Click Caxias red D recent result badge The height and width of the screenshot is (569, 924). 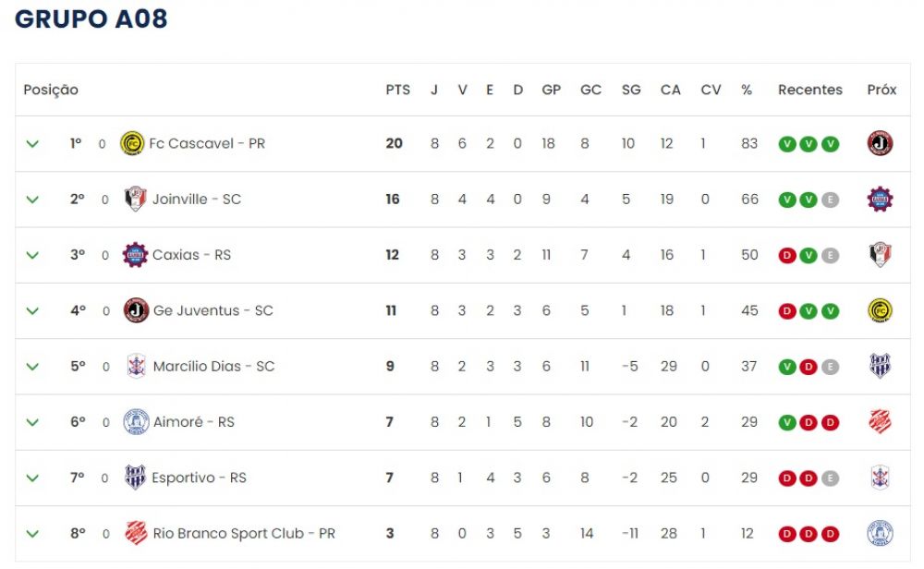pyautogui.click(x=787, y=255)
